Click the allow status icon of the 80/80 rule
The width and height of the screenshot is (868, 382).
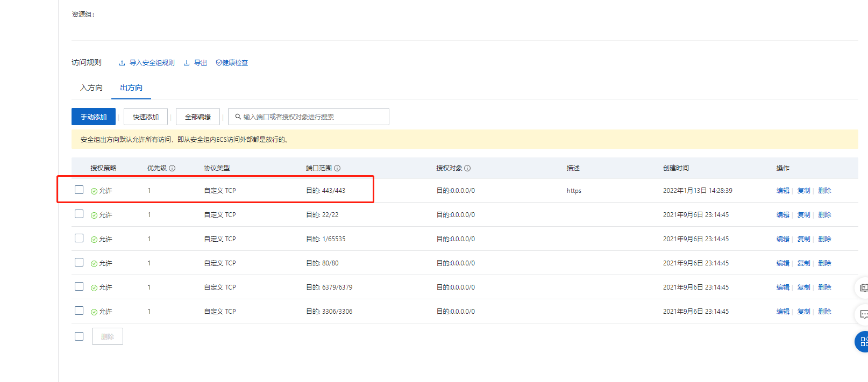tap(94, 264)
